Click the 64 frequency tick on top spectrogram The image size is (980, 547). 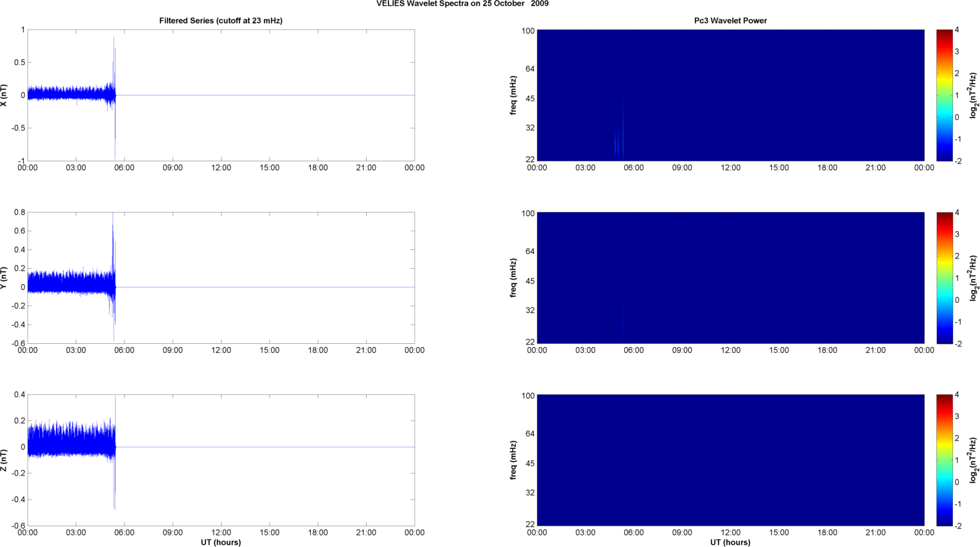pos(529,69)
